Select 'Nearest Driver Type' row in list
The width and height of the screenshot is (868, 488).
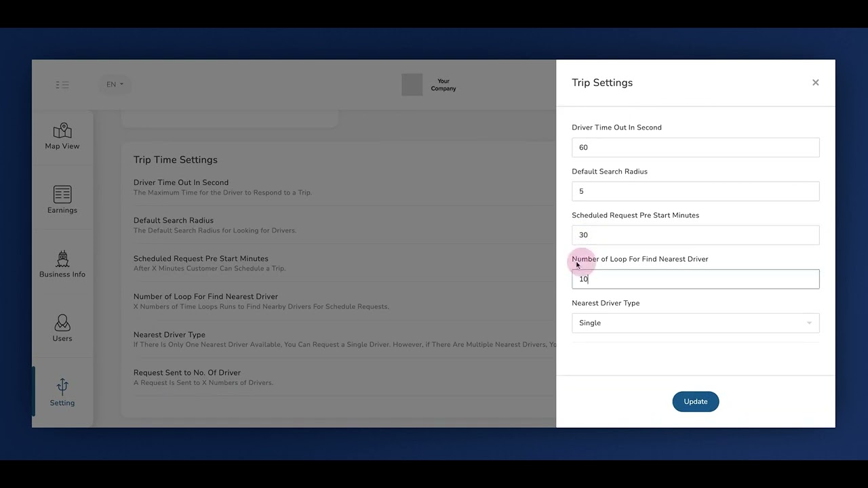tap(344, 339)
